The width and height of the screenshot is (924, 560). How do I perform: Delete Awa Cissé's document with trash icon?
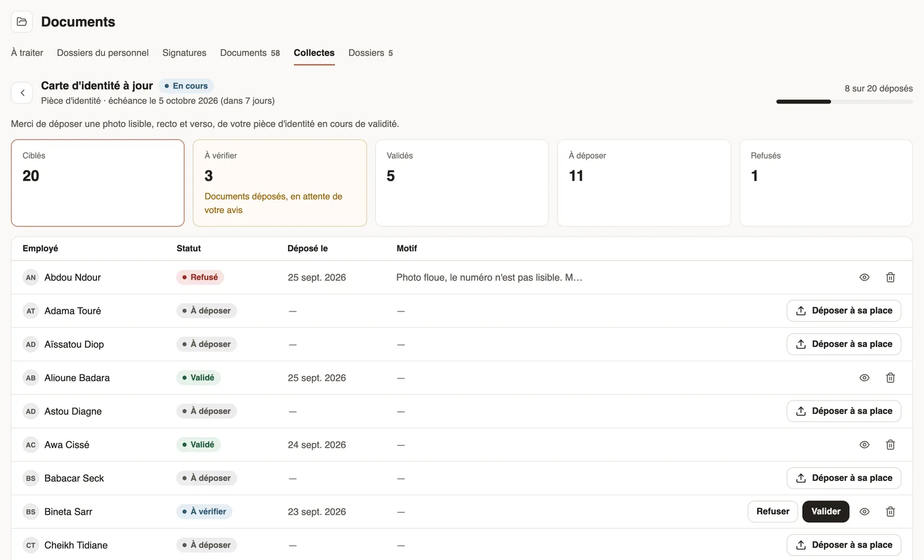point(891,445)
